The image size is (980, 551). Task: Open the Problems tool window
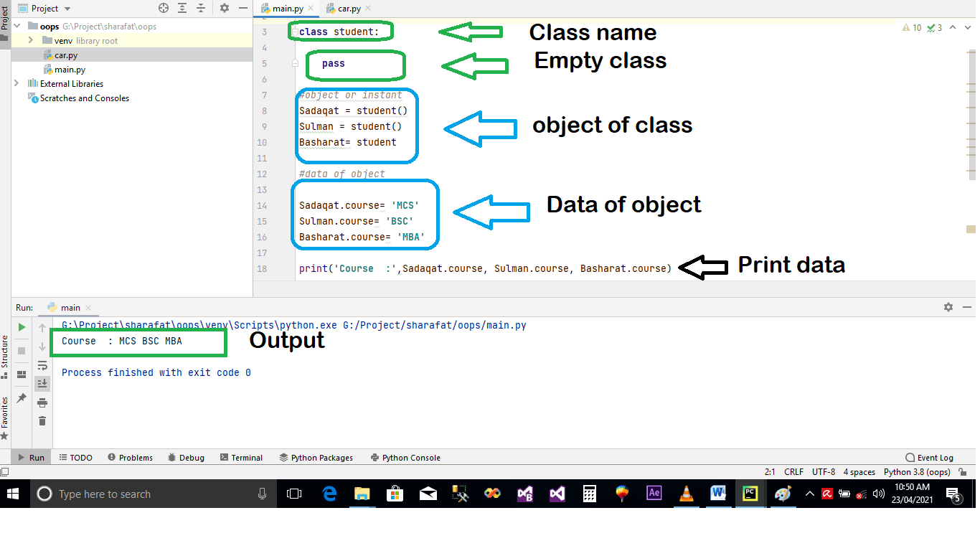pyautogui.click(x=131, y=457)
